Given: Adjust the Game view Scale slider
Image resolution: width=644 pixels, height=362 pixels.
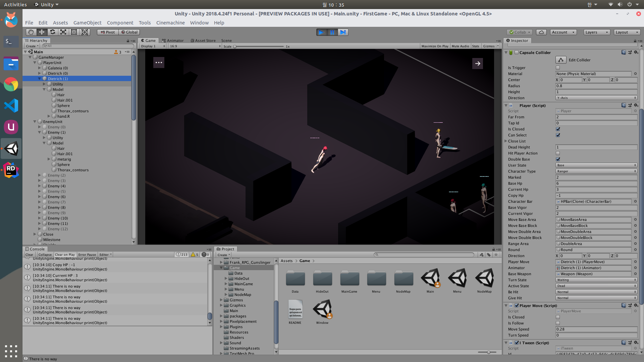Looking at the screenshot, I should click(235, 47).
